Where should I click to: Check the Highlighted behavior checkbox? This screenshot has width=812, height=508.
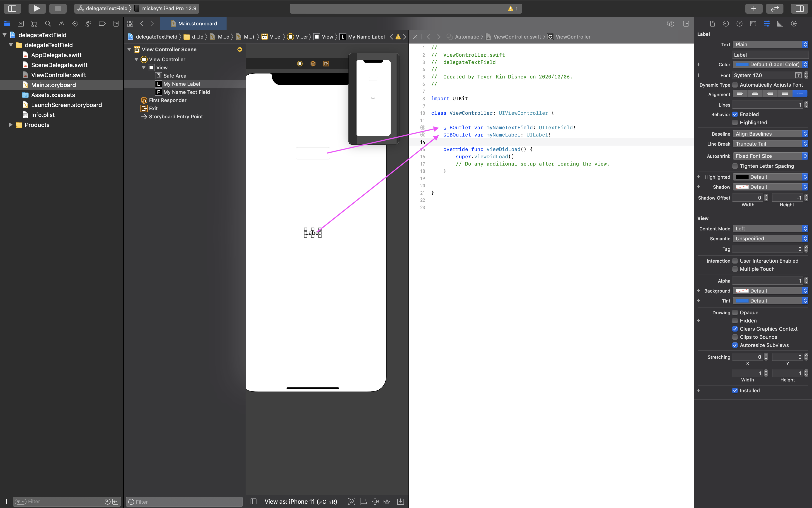click(735, 123)
